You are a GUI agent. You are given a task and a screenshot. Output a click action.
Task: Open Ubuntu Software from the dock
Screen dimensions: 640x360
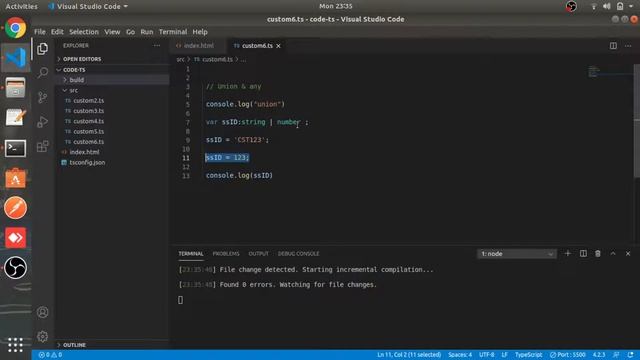(16, 178)
